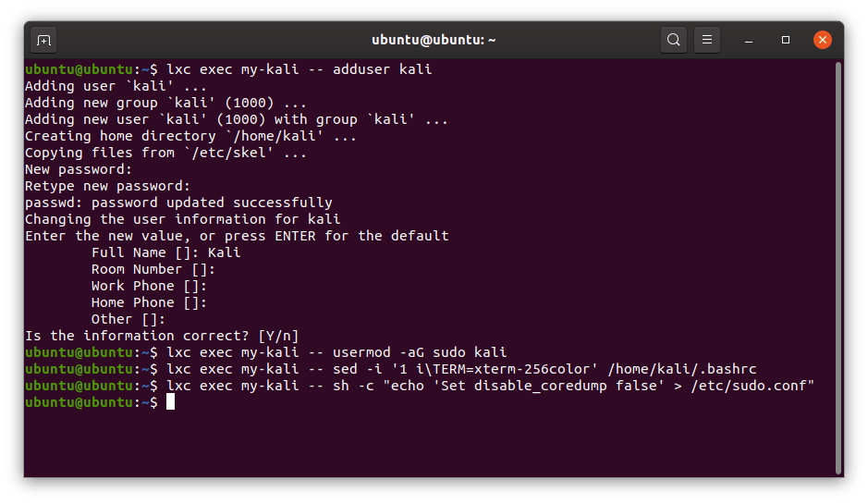This screenshot has width=868, height=504.
Task: Click the search magnifier icon
Action: [674, 40]
